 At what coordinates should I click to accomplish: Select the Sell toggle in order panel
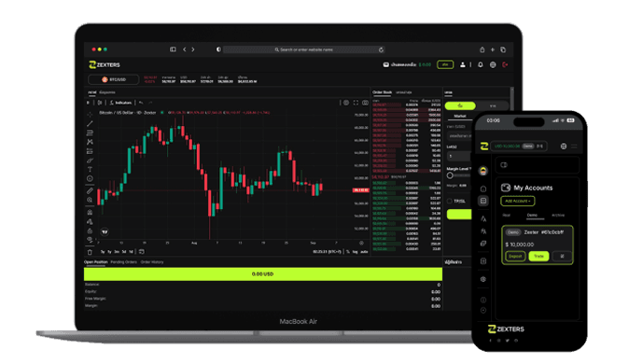pos(493,105)
